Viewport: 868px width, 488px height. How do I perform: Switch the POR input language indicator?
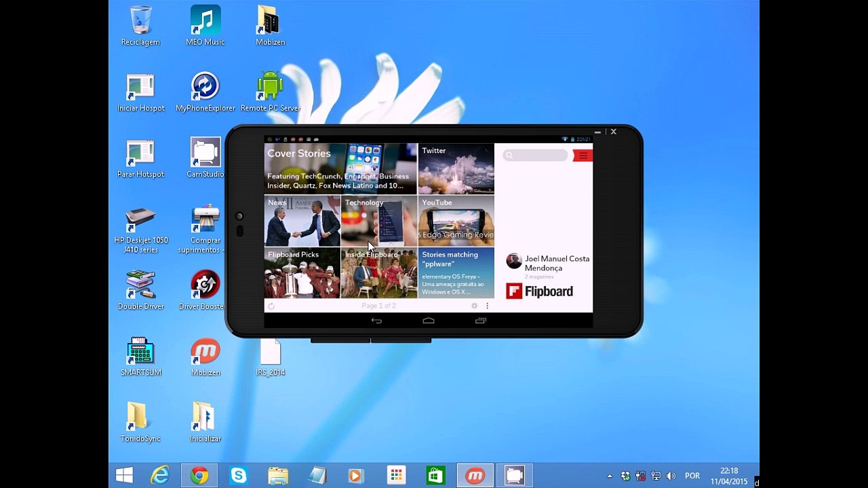[x=692, y=476]
